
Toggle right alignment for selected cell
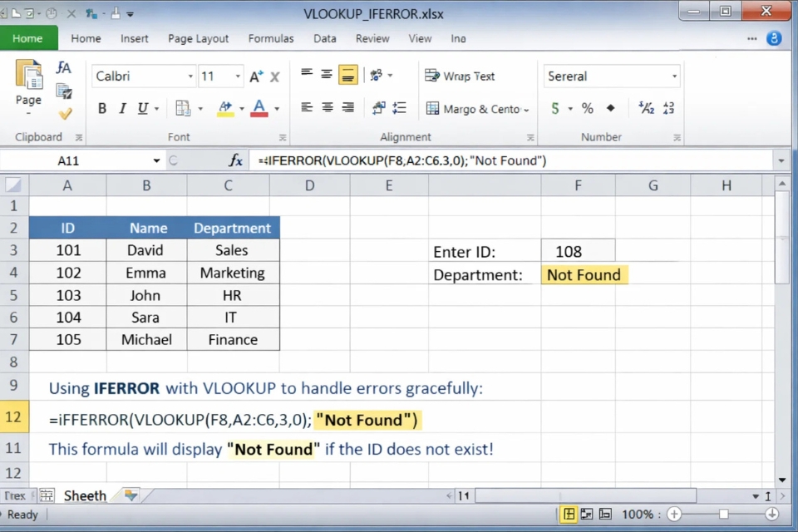point(347,108)
